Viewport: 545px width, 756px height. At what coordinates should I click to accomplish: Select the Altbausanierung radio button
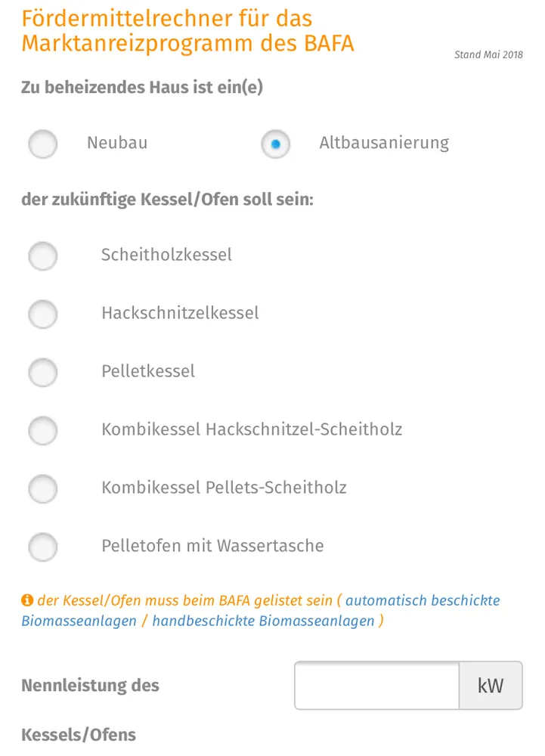coord(276,144)
